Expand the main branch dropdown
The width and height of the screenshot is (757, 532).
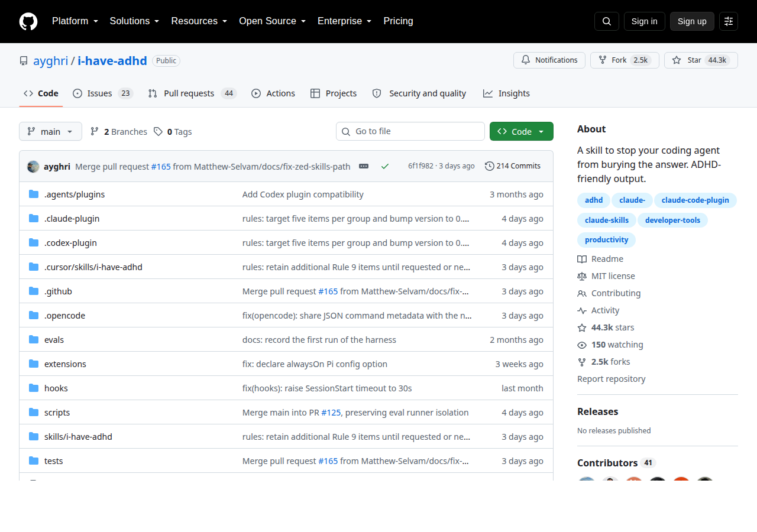point(50,131)
